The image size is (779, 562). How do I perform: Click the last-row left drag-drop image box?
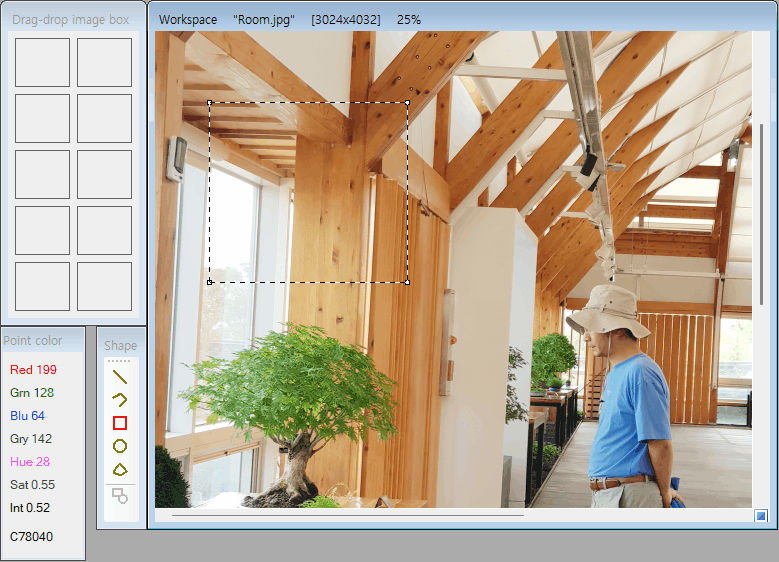pyautogui.click(x=42, y=287)
